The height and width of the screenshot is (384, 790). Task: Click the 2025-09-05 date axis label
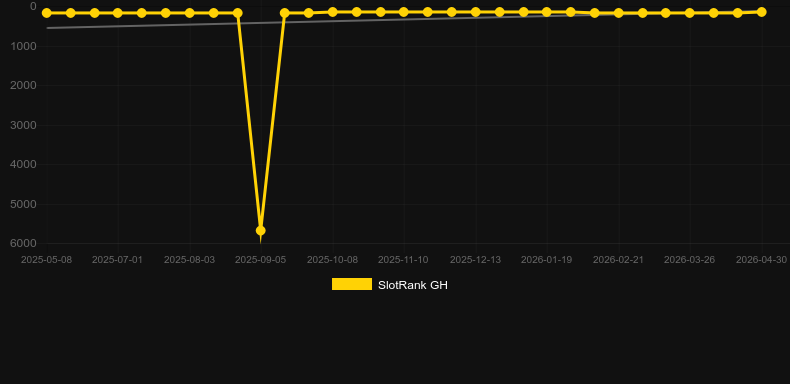(x=260, y=260)
